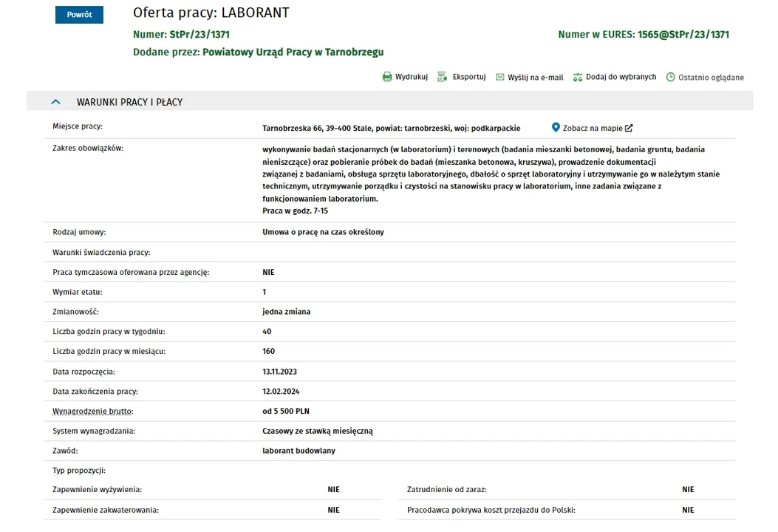Select the EURES number 1565@StPr/23/1371
This screenshot has height=532, width=778.
pos(683,34)
